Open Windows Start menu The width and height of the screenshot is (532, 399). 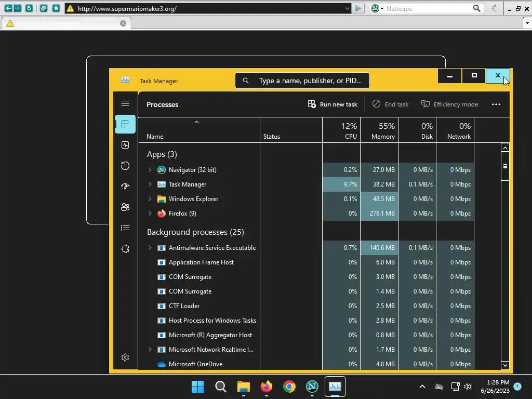[x=197, y=387]
